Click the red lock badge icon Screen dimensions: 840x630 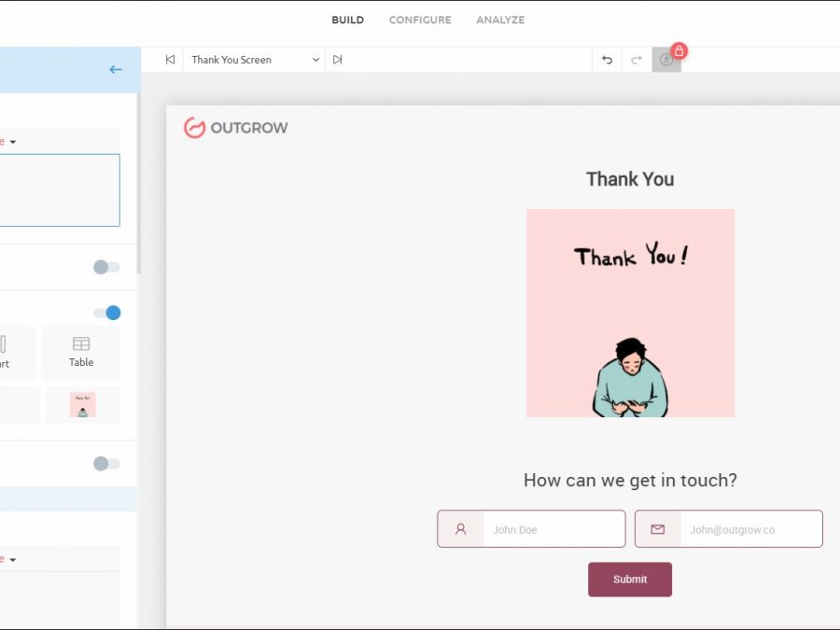pos(679,50)
